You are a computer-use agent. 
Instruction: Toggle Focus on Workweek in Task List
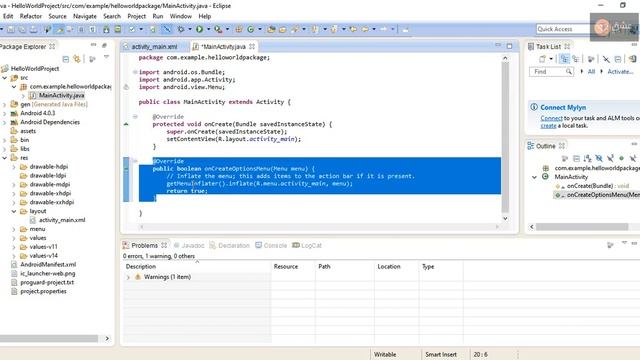(x=590, y=59)
